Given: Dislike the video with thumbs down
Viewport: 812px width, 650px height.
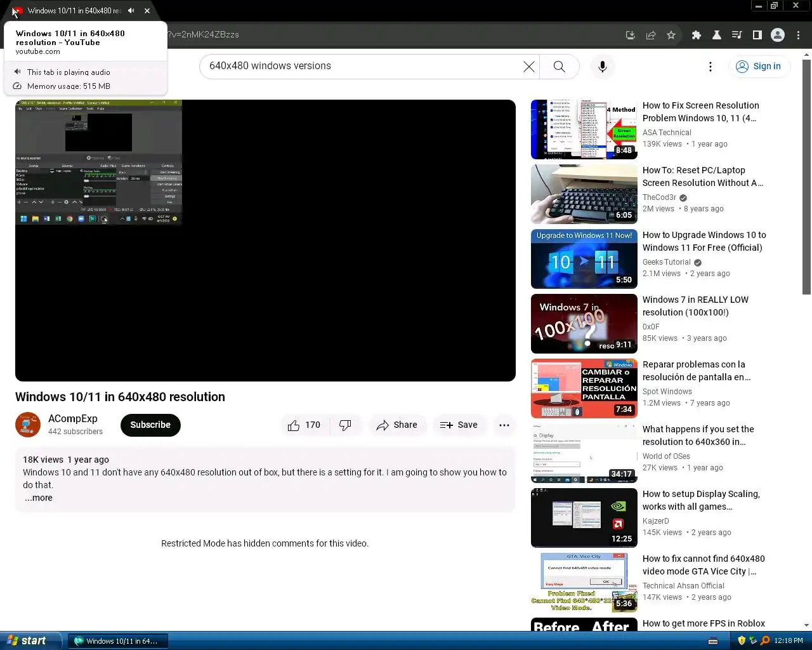Looking at the screenshot, I should click(345, 425).
